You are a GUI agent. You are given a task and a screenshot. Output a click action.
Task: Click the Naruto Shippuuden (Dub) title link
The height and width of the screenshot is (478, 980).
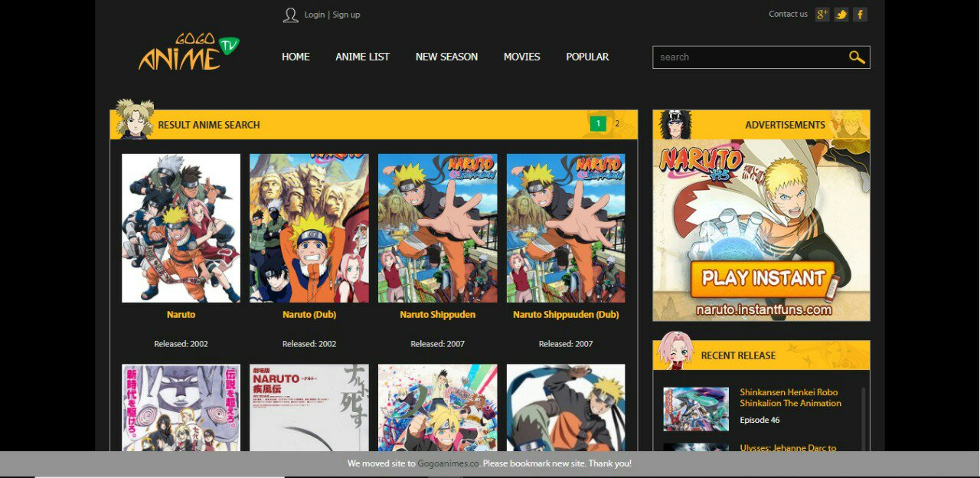coord(566,315)
